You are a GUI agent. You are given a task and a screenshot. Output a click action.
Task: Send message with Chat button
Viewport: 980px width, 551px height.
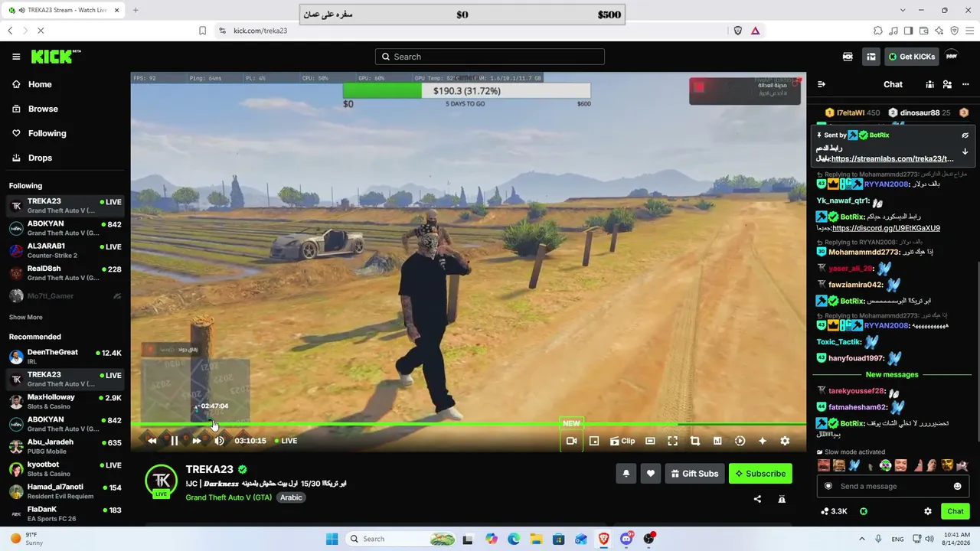point(955,511)
